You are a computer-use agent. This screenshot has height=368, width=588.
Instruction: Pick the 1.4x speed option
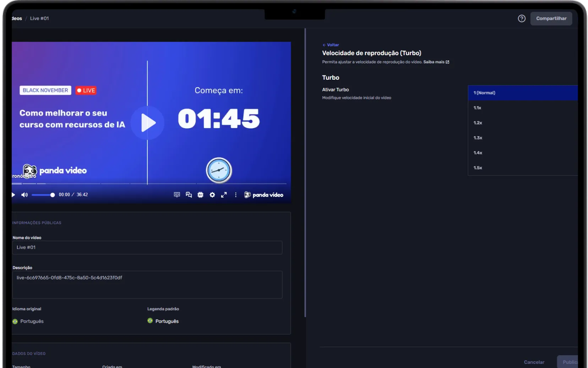(x=523, y=153)
